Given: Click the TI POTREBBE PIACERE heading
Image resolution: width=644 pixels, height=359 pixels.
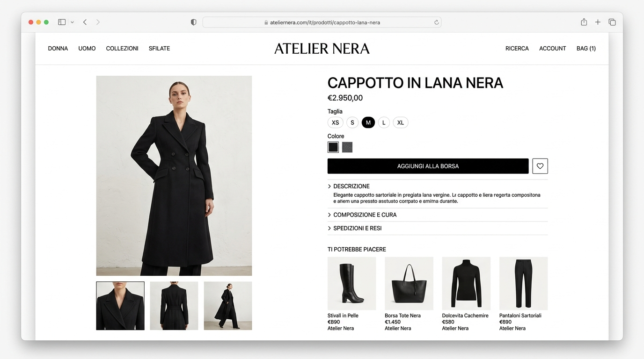Looking at the screenshot, I should [357, 250].
